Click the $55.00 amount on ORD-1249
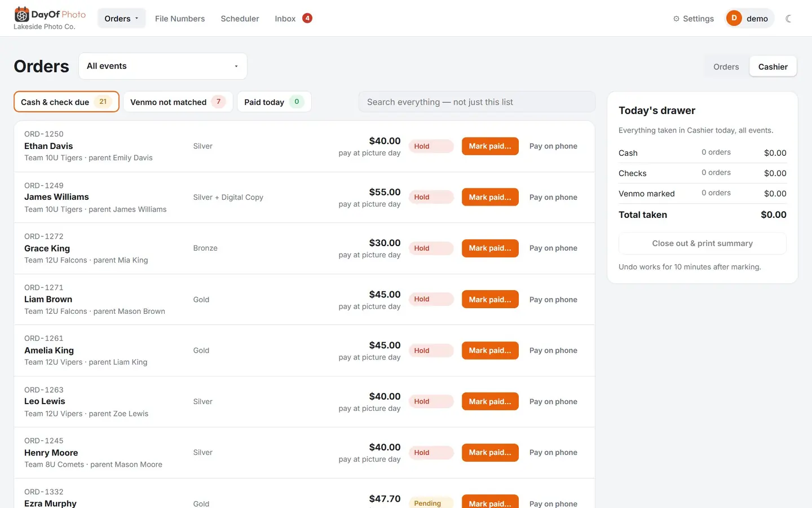 click(385, 192)
